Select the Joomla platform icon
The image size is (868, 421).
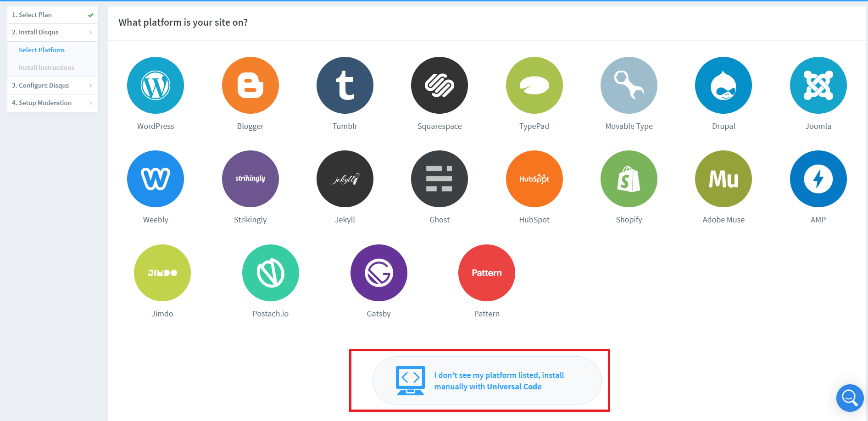pyautogui.click(x=818, y=85)
